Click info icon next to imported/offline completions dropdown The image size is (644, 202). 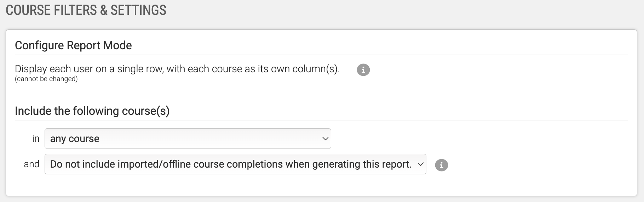(441, 165)
